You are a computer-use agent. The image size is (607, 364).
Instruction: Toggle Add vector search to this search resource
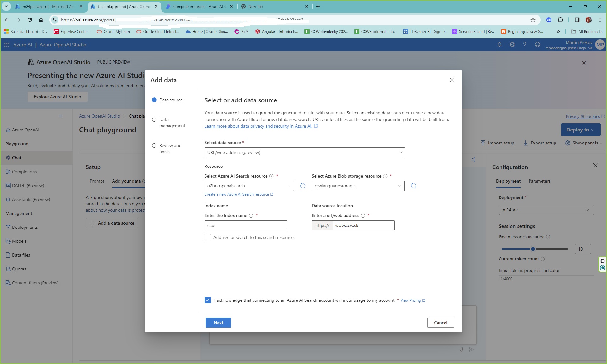point(207,237)
